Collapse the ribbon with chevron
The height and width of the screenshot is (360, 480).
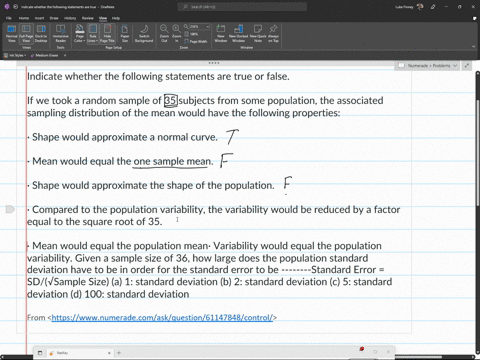[474, 46]
